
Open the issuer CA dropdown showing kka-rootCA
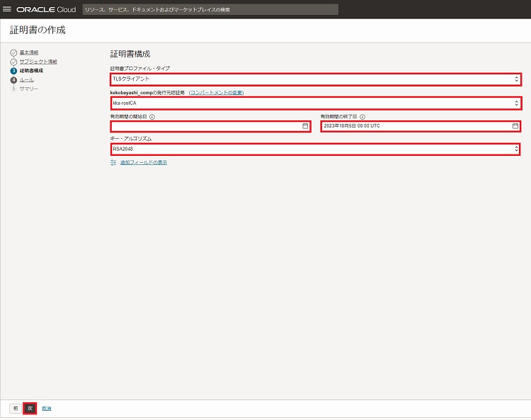click(x=315, y=103)
